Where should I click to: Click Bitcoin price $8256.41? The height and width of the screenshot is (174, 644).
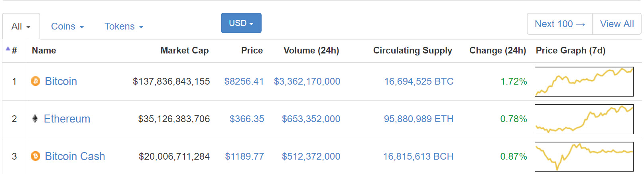(244, 81)
